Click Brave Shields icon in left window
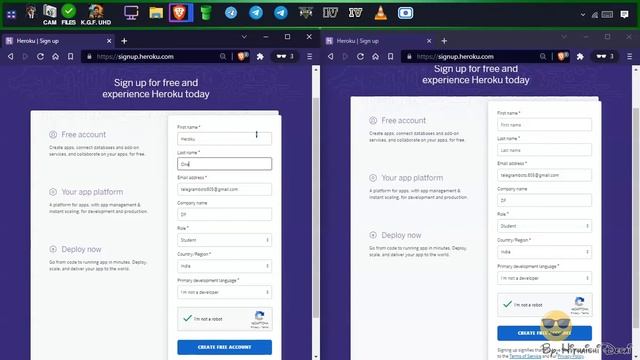This screenshot has width=640, height=360. click(x=242, y=56)
